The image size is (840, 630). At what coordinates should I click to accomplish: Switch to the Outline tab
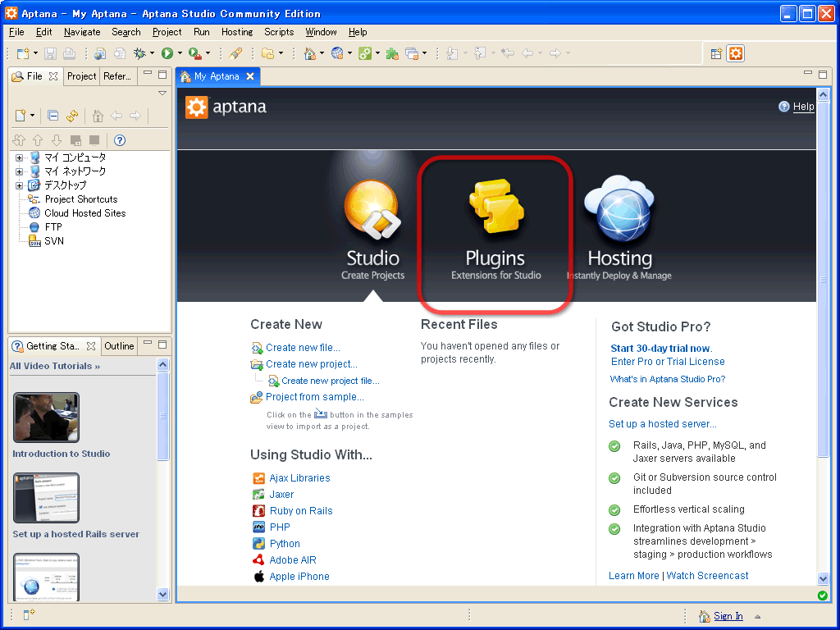pyautogui.click(x=119, y=346)
